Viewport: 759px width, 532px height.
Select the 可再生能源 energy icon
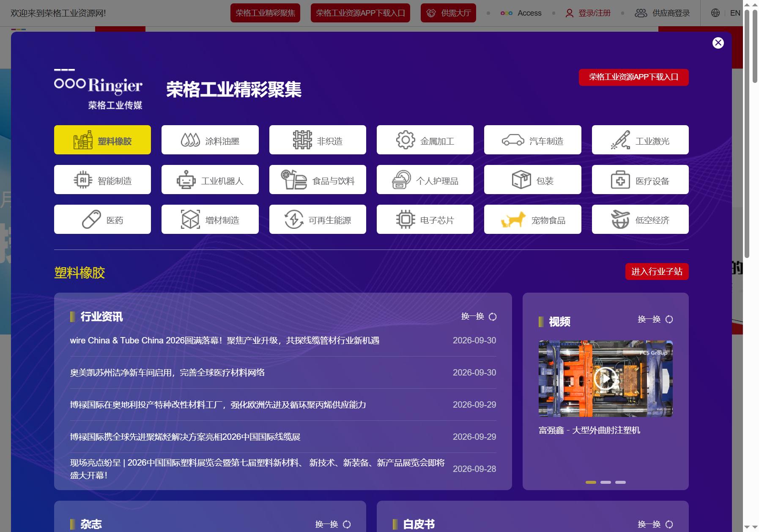(x=294, y=219)
